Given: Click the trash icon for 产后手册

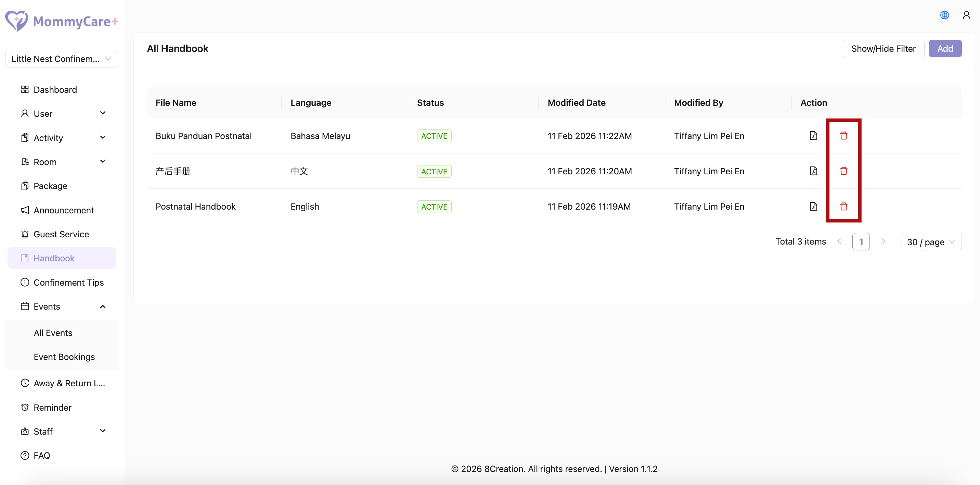Looking at the screenshot, I should [843, 171].
